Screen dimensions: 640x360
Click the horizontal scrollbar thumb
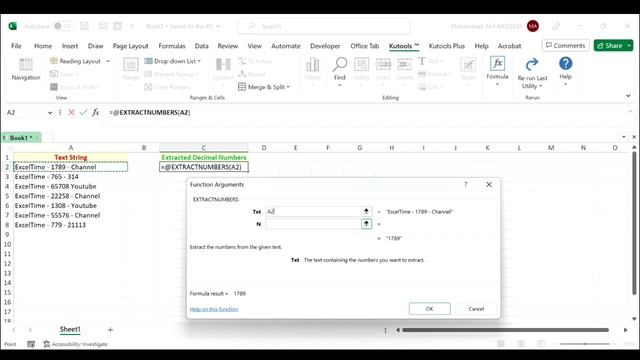click(x=505, y=330)
